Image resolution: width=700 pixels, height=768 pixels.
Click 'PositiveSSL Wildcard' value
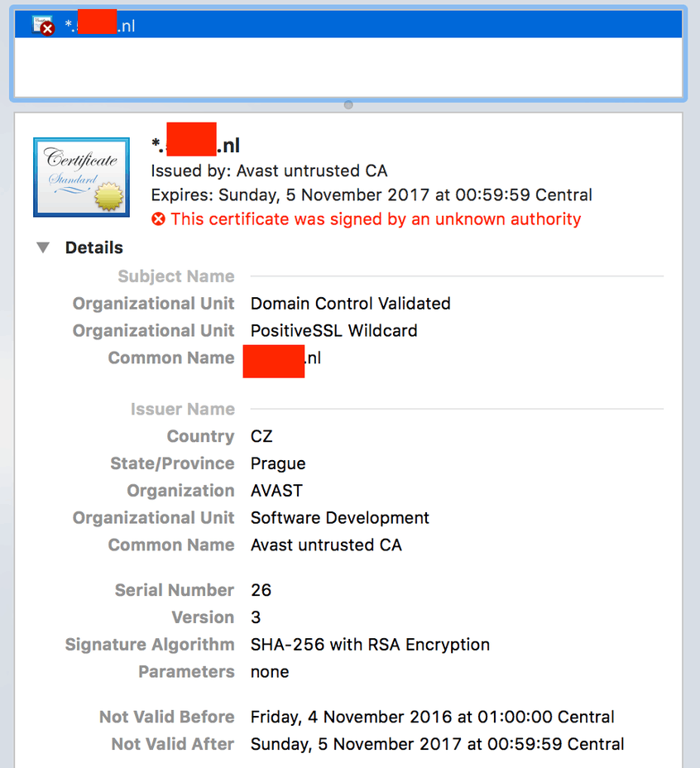pos(334,330)
